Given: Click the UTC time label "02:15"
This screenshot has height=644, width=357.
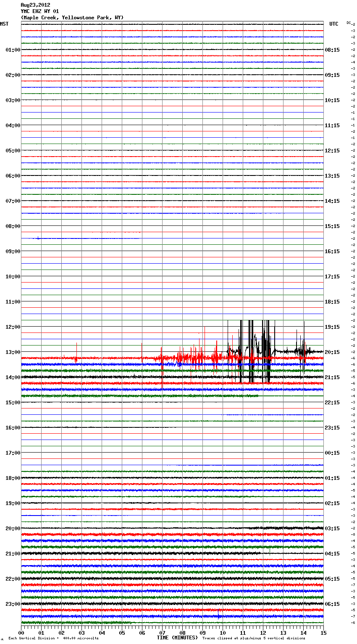Looking at the screenshot, I should 332,503.
